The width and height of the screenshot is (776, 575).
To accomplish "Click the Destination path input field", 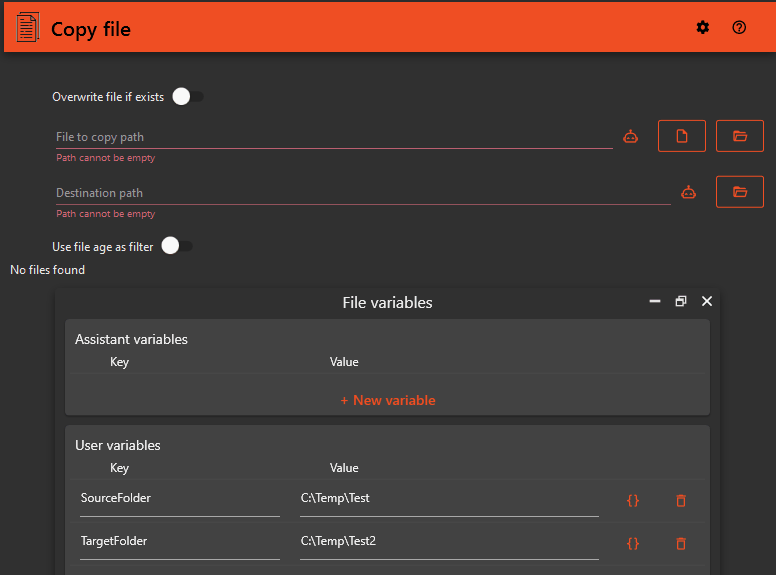I will tap(362, 193).
